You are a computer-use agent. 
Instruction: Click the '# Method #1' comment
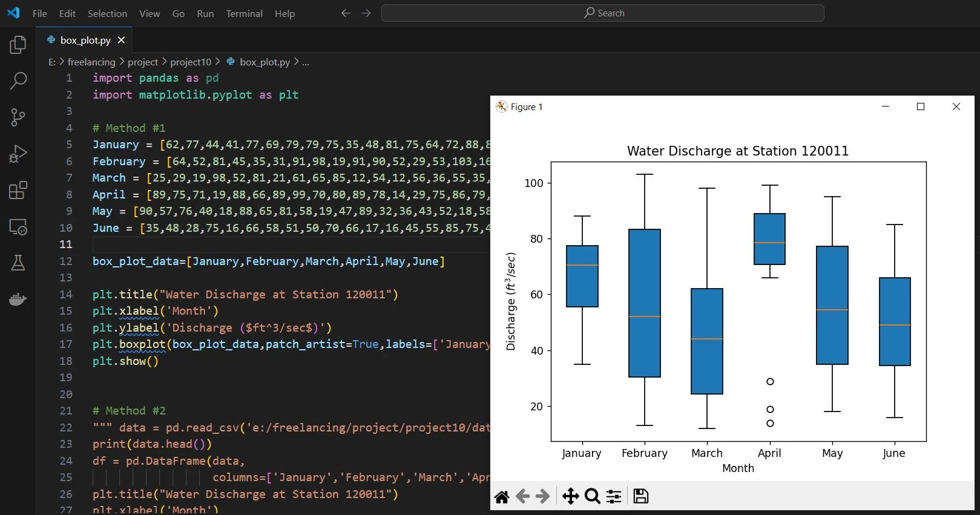(x=129, y=128)
